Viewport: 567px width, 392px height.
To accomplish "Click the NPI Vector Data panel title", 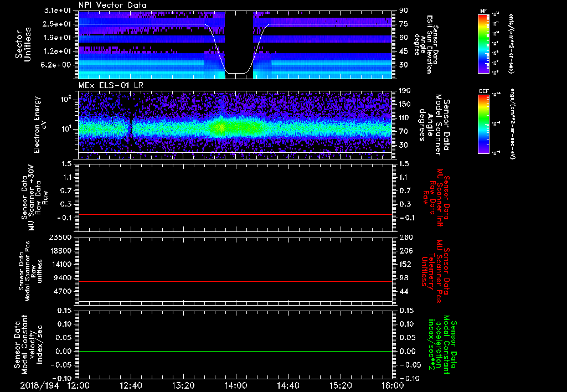I will (x=112, y=5).
